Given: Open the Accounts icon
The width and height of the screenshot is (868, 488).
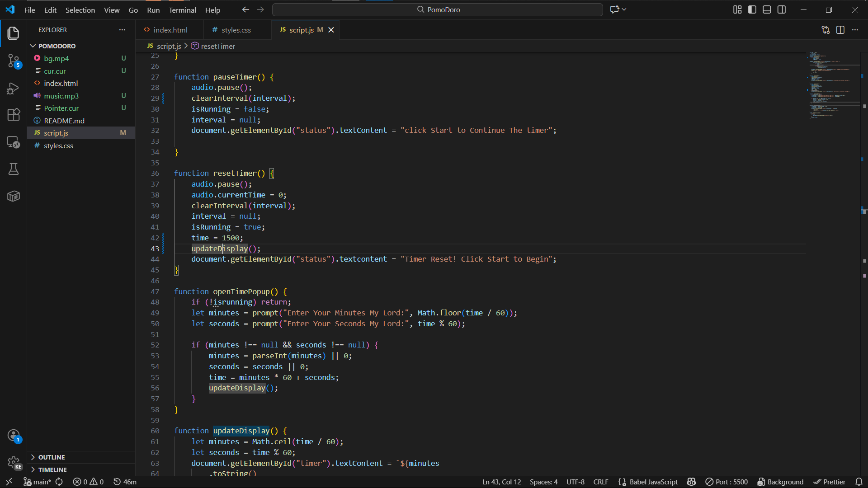Looking at the screenshot, I should pyautogui.click(x=14, y=436).
